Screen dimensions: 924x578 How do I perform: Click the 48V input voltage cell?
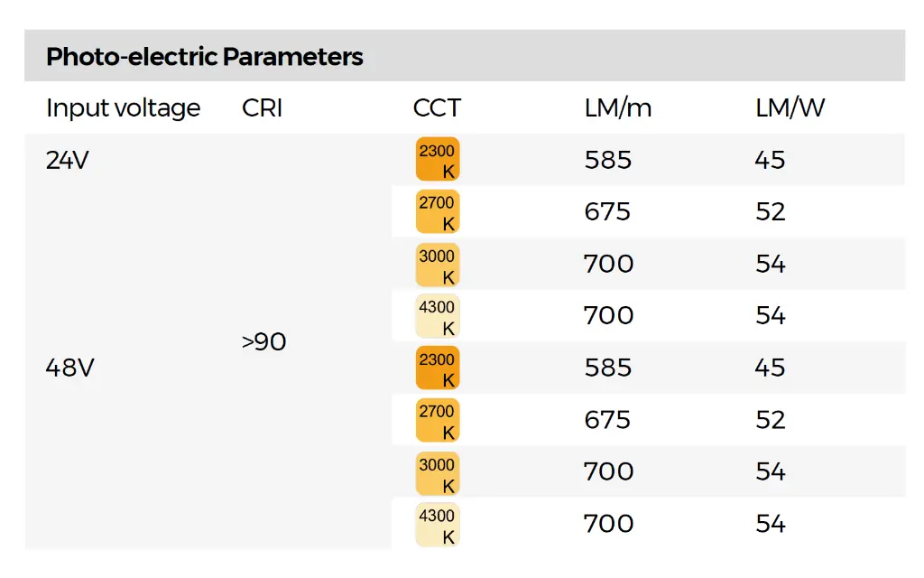(69, 368)
